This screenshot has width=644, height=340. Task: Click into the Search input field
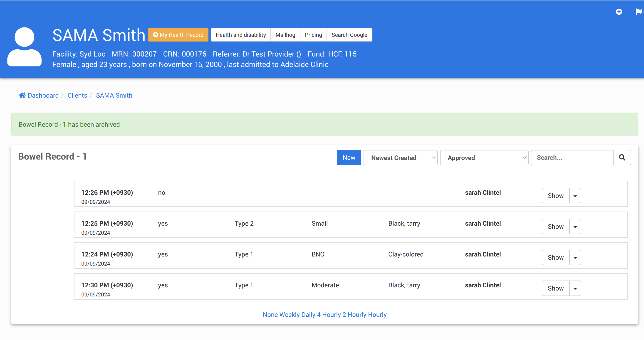point(572,158)
